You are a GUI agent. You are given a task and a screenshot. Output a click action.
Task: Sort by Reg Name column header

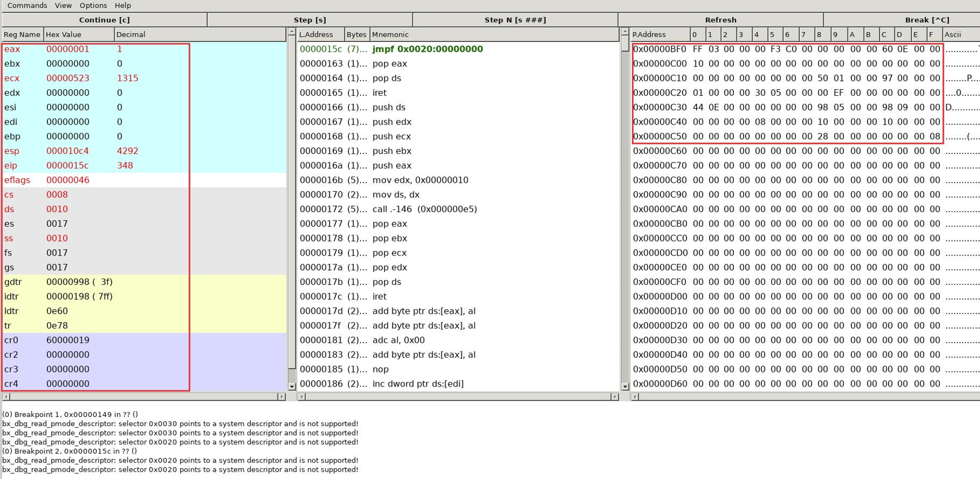tap(23, 34)
